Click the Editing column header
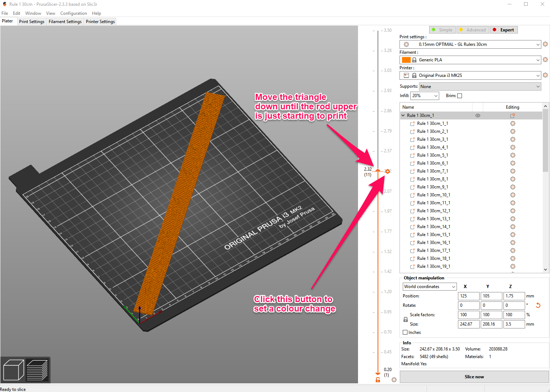This screenshot has width=550, height=392. 512,107
